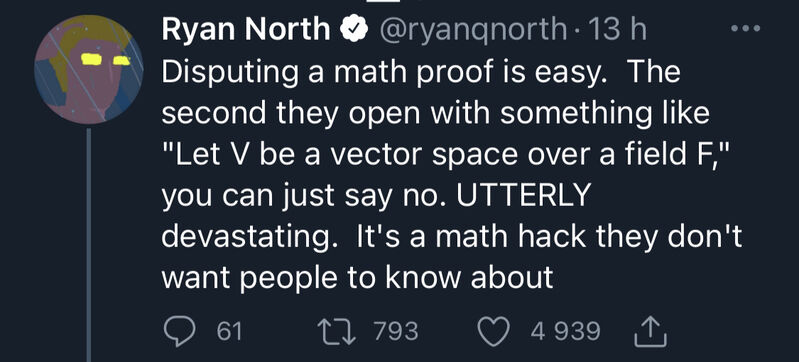Click the 'devastating. It's a math hack' line
The width and height of the screenshot is (799, 362).
[451, 238]
